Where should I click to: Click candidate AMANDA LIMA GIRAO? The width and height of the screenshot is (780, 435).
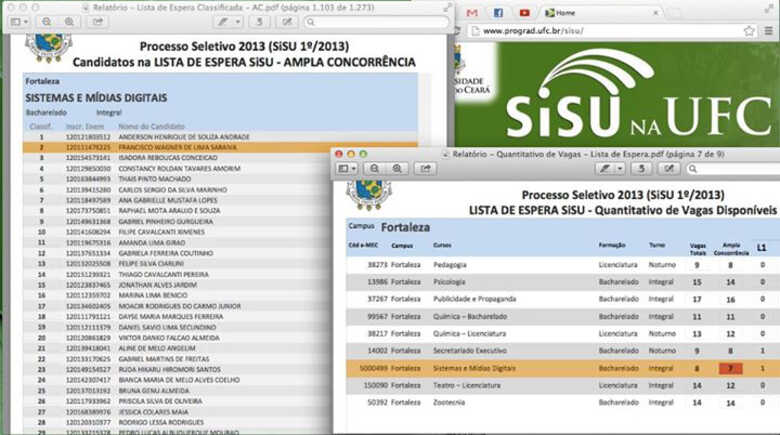tap(151, 243)
